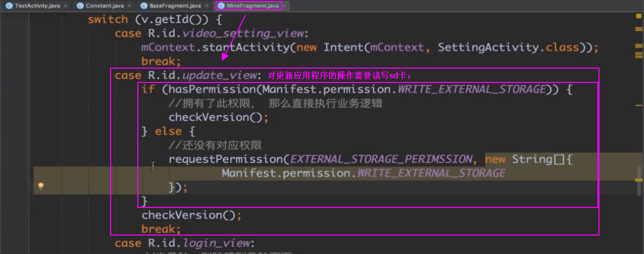Click the yellow inspection status indicator square
Image resolution: width=644 pixels, height=254 pixels.
[x=638, y=16]
